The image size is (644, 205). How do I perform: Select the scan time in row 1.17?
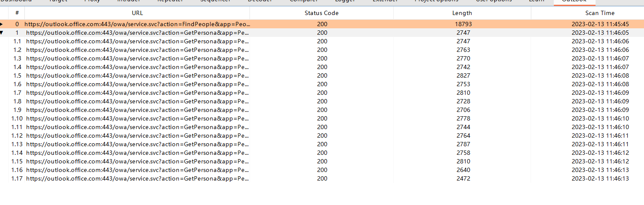point(600,178)
